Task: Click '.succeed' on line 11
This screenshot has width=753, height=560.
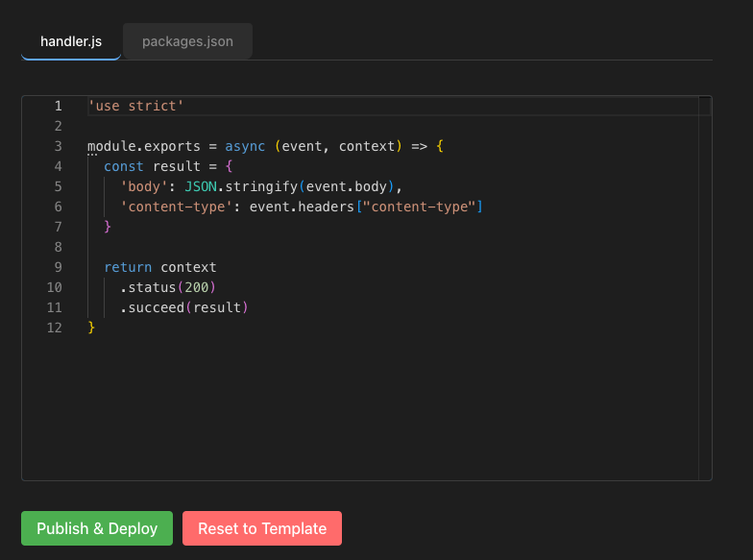Action: point(152,307)
